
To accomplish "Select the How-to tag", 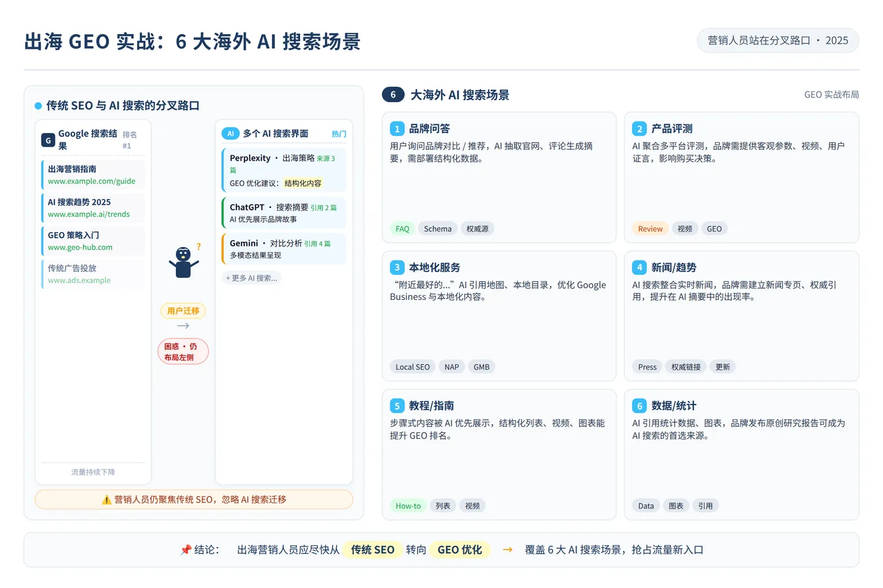I will 408,505.
